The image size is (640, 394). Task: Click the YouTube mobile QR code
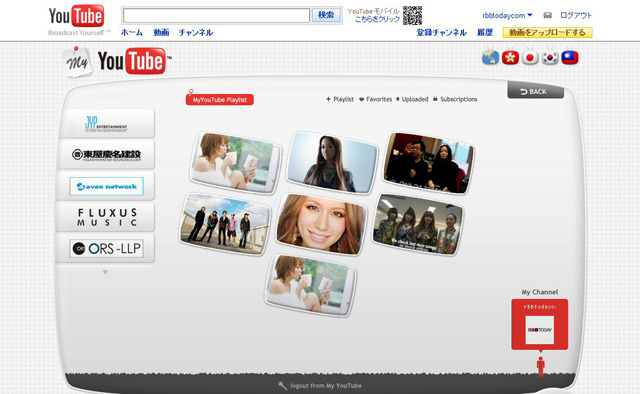pyautogui.click(x=412, y=16)
